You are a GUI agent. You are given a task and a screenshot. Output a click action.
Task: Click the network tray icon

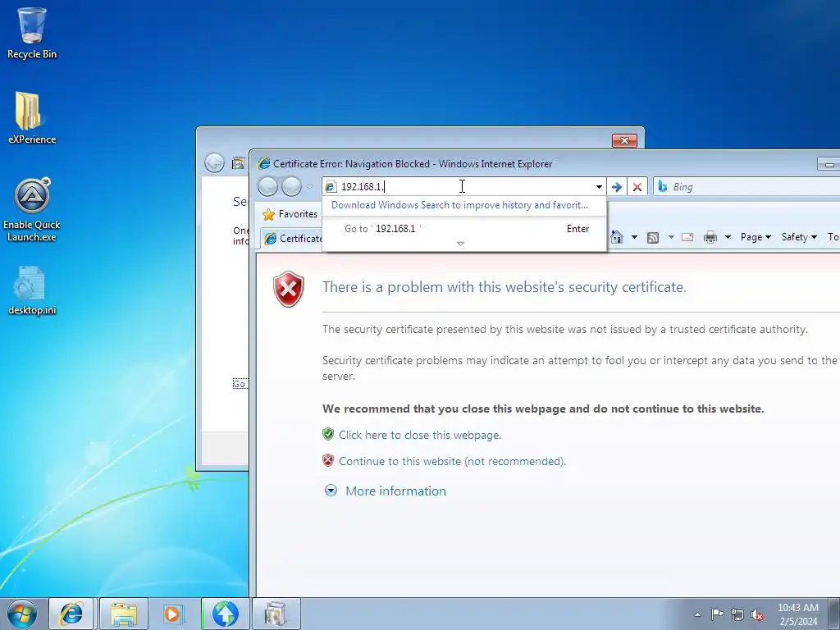[737, 614]
